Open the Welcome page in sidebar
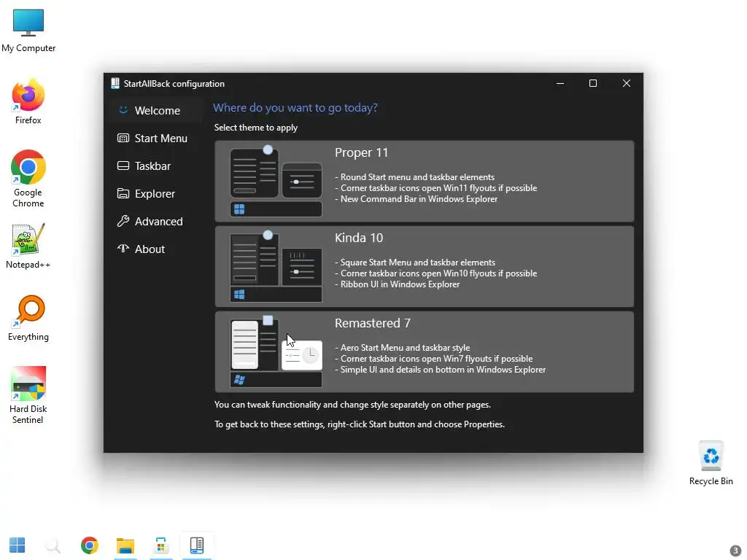Viewport: 747px width, 560px height. pyautogui.click(x=156, y=111)
